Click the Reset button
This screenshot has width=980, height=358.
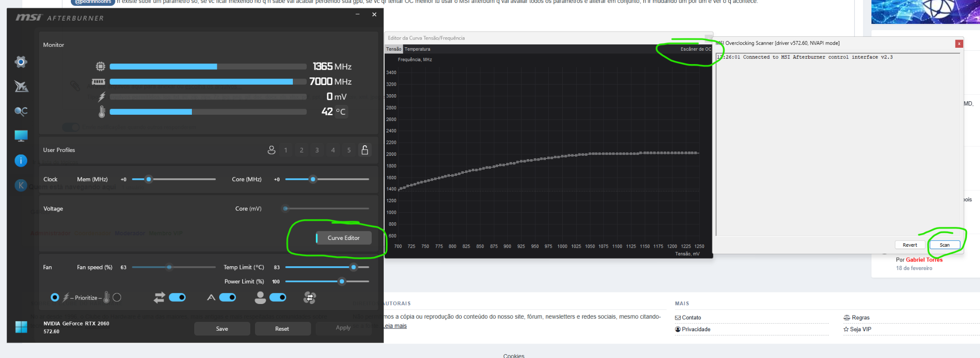point(282,329)
